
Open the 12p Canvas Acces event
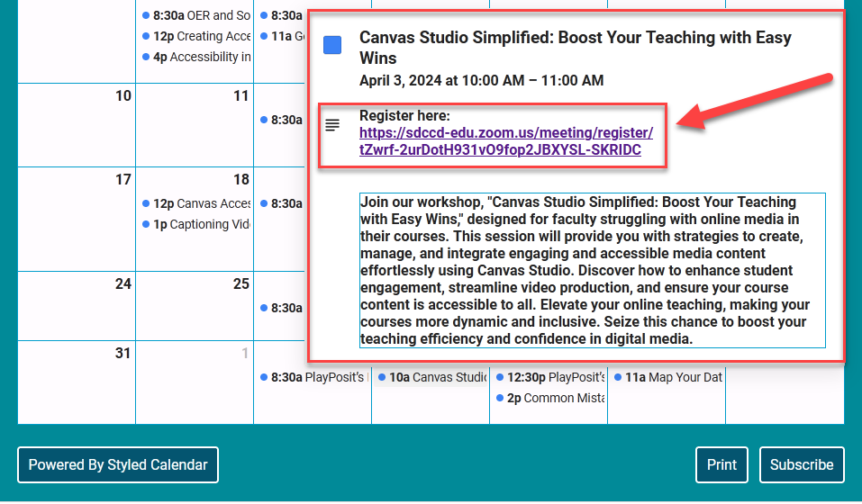click(x=196, y=203)
